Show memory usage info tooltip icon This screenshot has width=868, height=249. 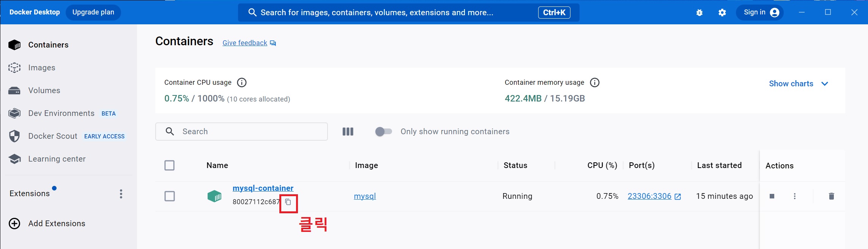pos(595,82)
